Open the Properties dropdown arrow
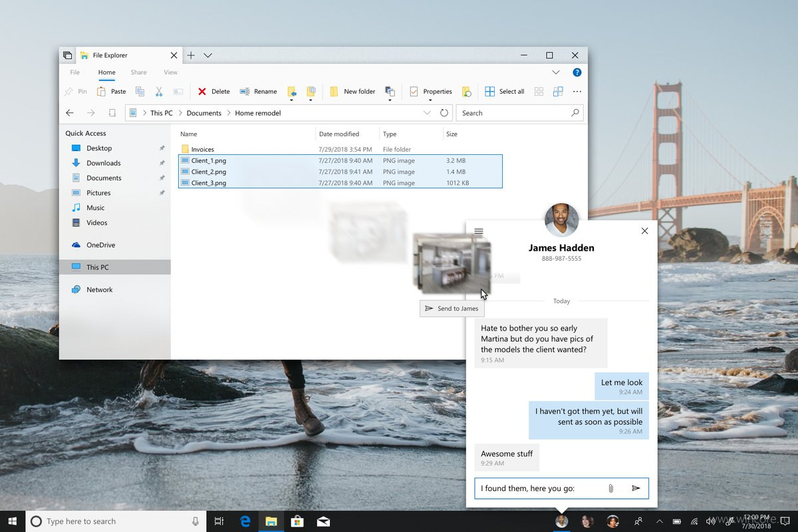This screenshot has height=532, width=798. (x=430, y=100)
